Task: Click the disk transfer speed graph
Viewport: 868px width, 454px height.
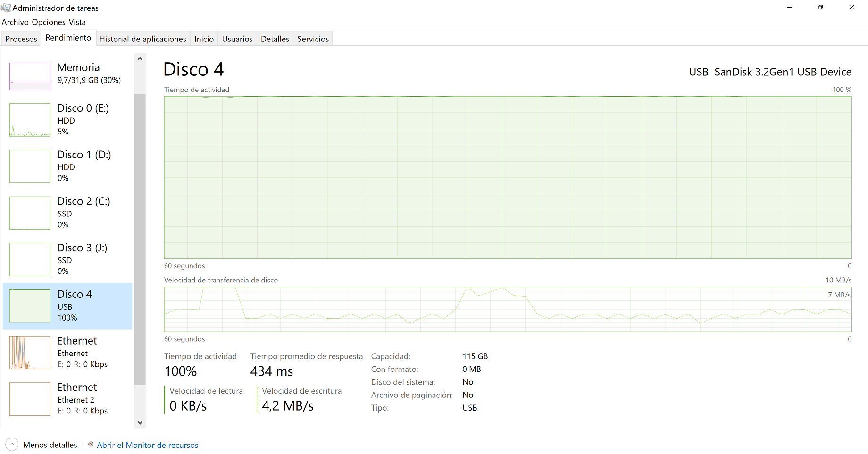Action: 508,309
